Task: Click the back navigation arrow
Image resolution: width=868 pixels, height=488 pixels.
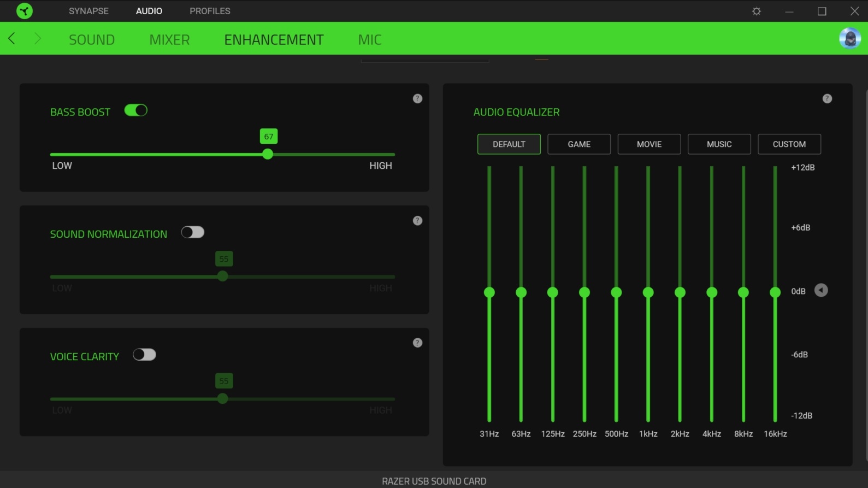Action: (11, 38)
